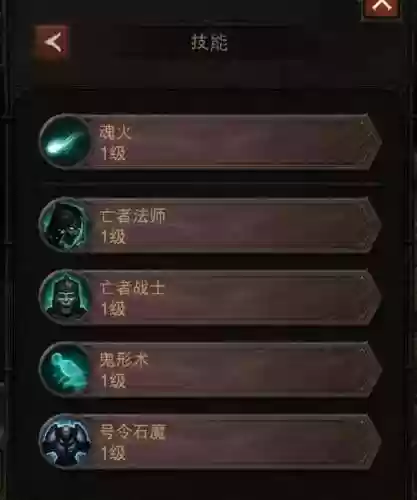
Task: Expand the 魂火 row right arrow
Action: [371, 141]
